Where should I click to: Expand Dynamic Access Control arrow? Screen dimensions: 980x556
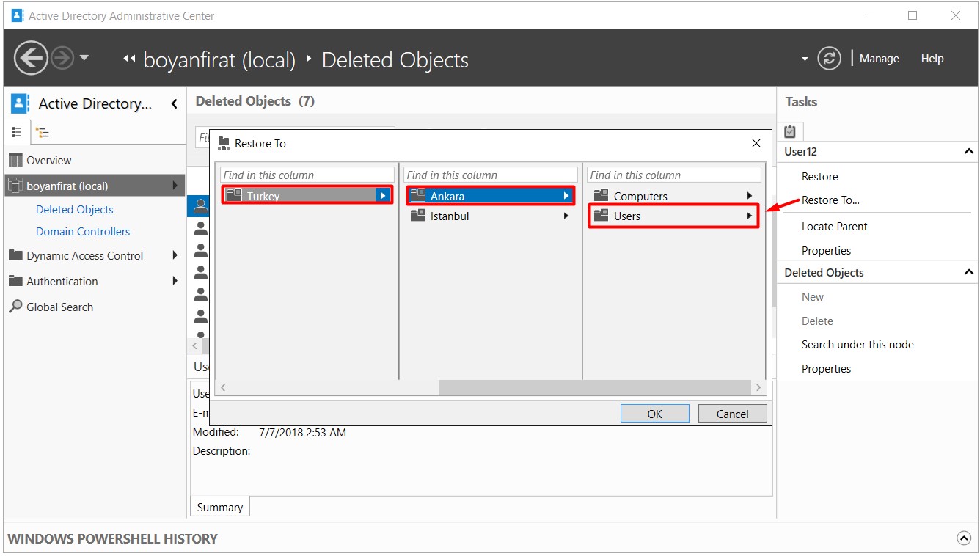point(175,255)
